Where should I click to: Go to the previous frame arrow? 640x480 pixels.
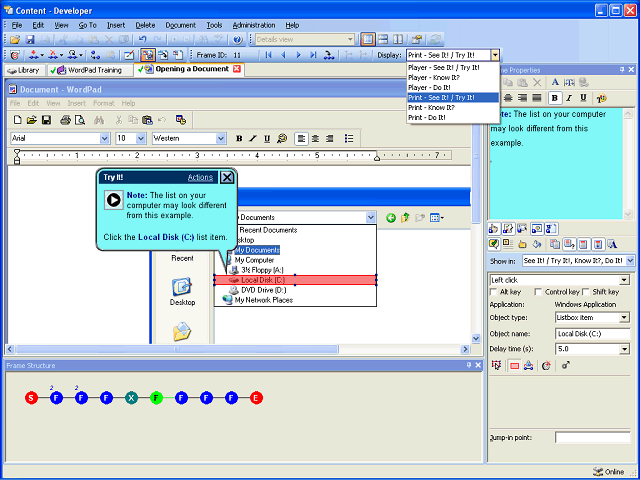(x=283, y=55)
